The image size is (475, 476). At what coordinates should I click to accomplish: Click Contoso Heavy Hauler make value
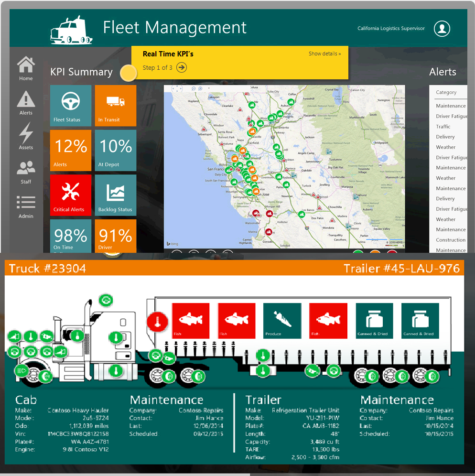pos(78,411)
